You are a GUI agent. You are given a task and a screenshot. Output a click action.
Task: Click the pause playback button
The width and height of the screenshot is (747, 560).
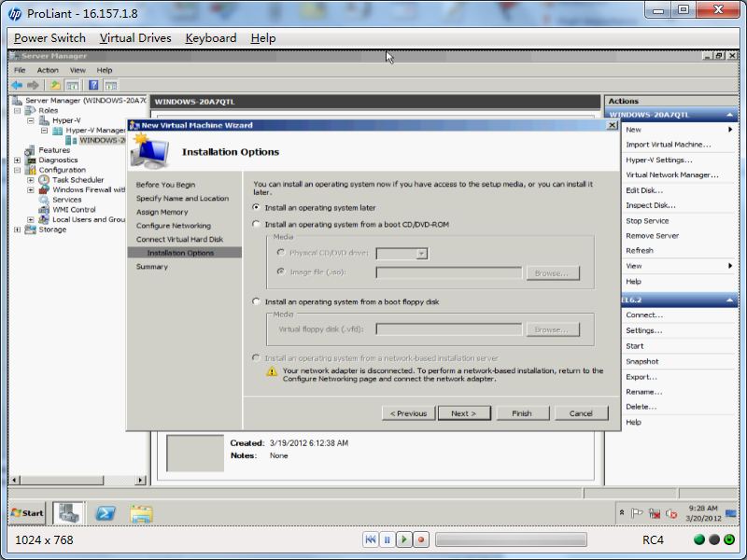pos(387,539)
